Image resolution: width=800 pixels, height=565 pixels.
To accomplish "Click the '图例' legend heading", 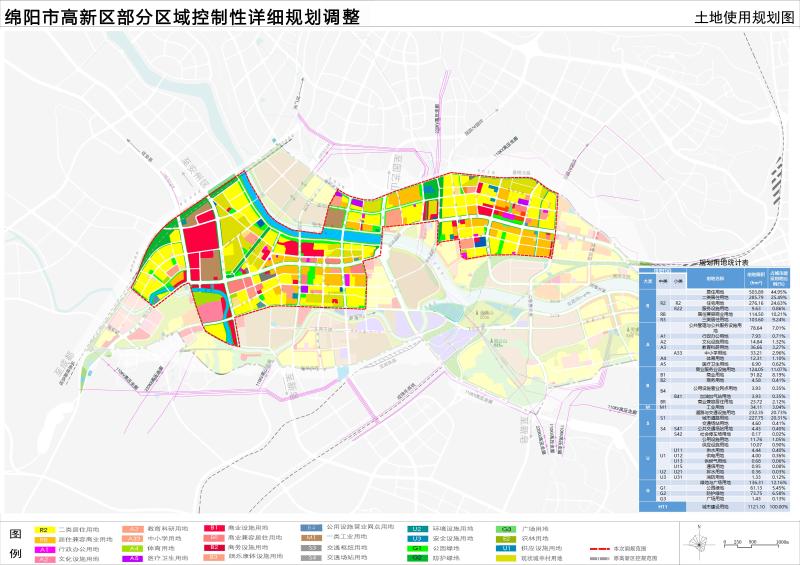I will (16, 544).
